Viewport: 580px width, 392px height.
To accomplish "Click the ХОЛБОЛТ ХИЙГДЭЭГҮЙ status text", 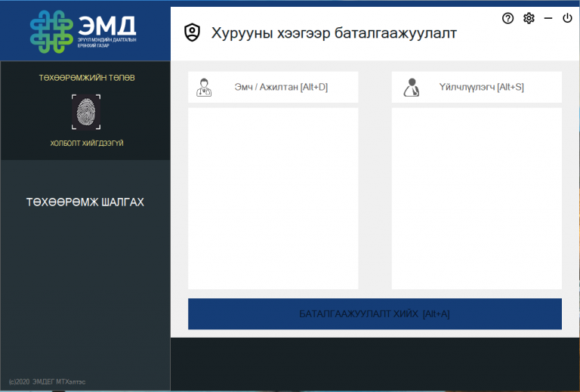I will point(87,143).
